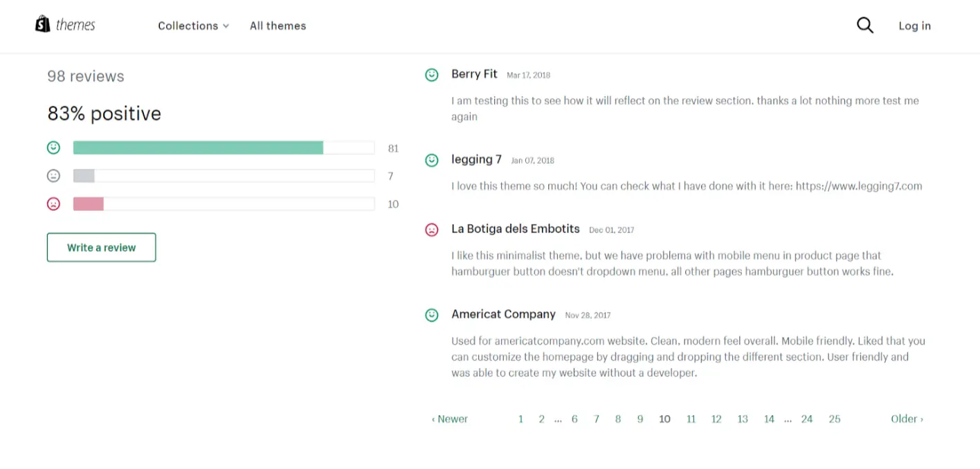Select the neutral face rating icon
The image size is (980, 469).
coord(53,176)
